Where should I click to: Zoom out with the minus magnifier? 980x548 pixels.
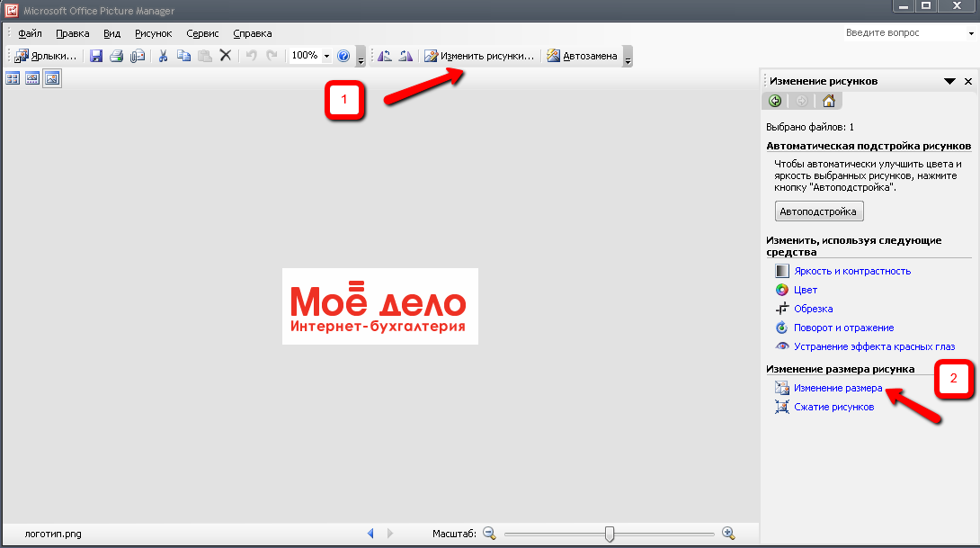pos(489,533)
